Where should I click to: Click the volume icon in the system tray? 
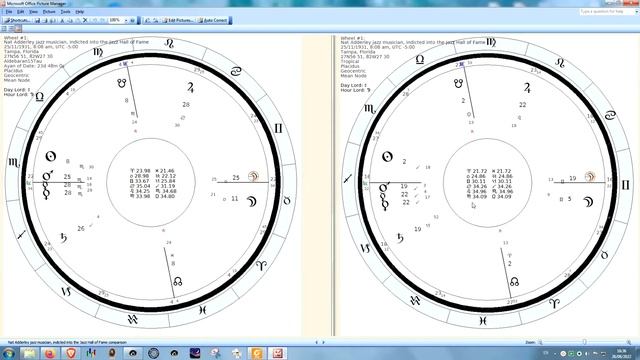click(x=587, y=353)
